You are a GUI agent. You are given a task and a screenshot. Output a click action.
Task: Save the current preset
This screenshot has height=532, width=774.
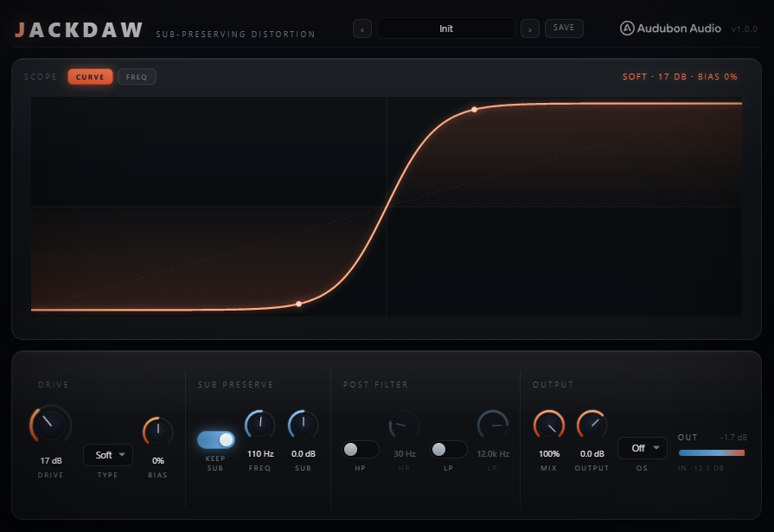[x=564, y=29]
